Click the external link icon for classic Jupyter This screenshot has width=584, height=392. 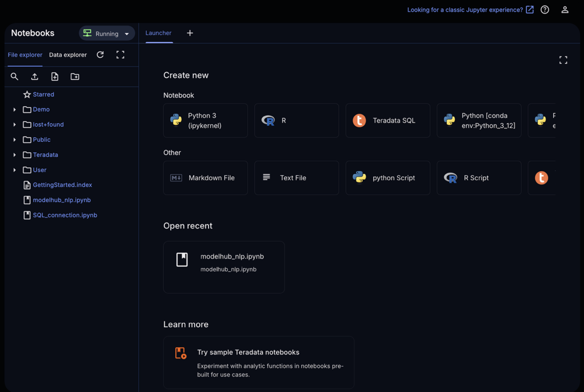click(530, 10)
